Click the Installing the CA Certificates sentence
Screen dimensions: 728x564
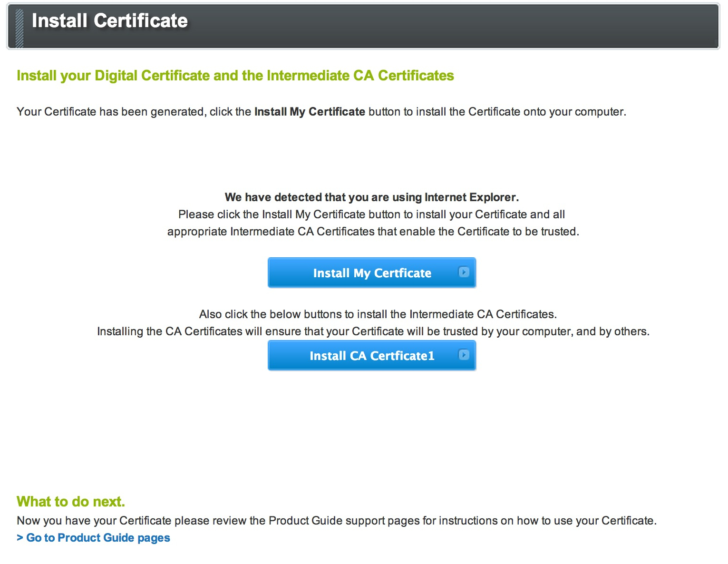[373, 331]
